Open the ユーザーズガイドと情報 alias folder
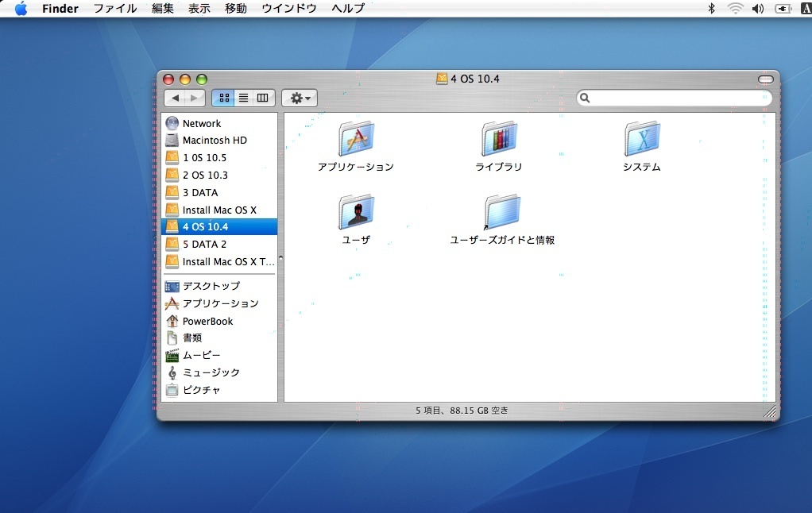This screenshot has height=513, width=812. pos(502,211)
